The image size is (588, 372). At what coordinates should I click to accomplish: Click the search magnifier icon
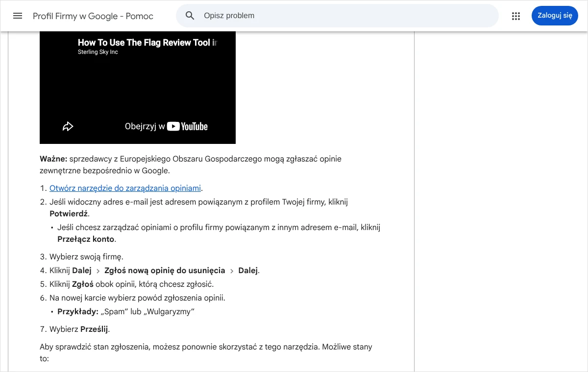(190, 16)
